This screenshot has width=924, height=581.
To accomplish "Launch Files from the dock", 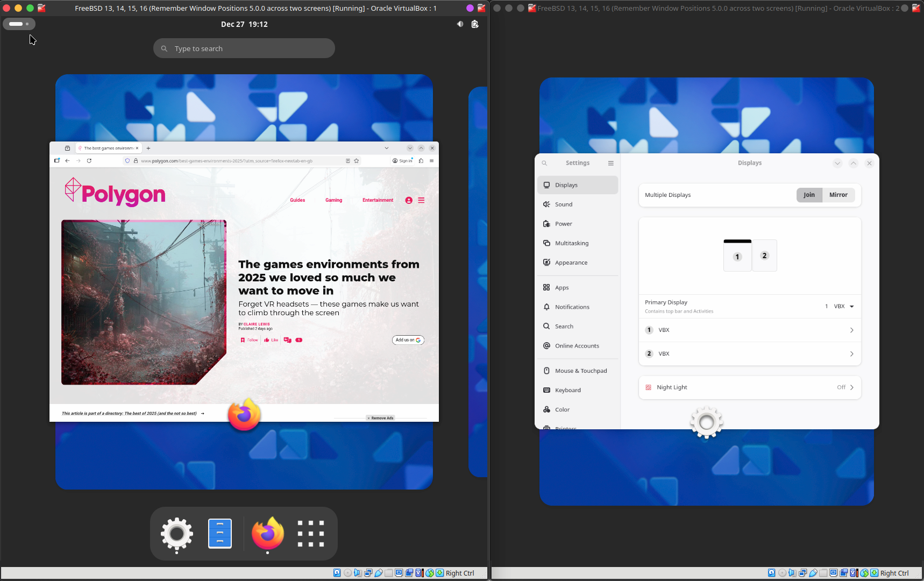I will [x=220, y=534].
